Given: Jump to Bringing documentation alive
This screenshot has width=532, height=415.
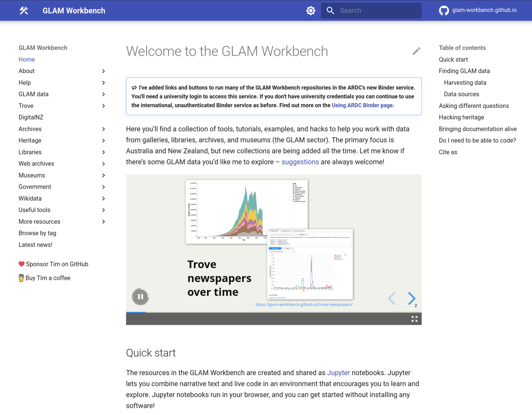Looking at the screenshot, I should pyautogui.click(x=478, y=129).
